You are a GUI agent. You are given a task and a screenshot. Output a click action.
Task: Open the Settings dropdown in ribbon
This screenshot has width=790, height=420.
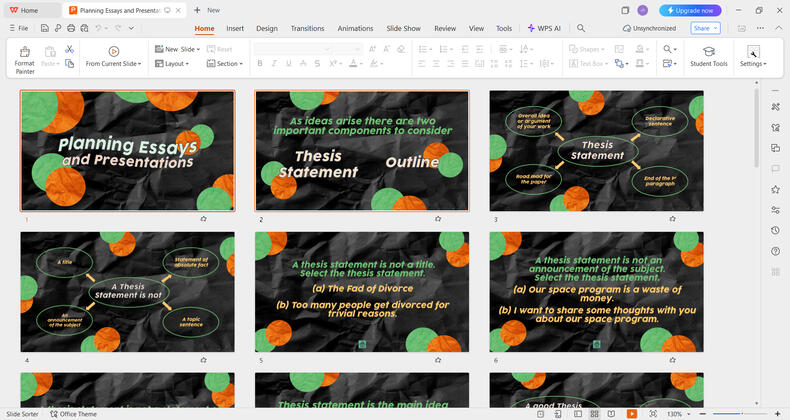[753, 63]
